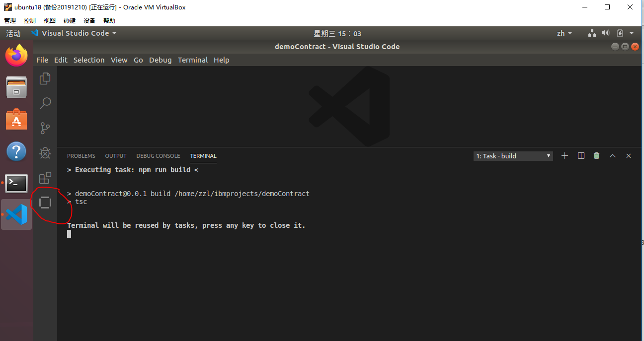This screenshot has width=644, height=341.
Task: Open the Terminal menu
Action: coord(193,60)
